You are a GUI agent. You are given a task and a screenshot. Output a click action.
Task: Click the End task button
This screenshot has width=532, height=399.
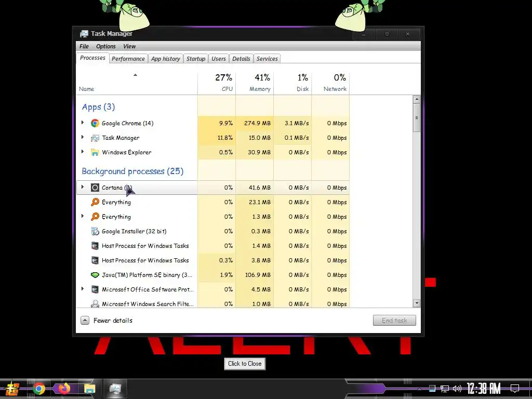point(394,320)
